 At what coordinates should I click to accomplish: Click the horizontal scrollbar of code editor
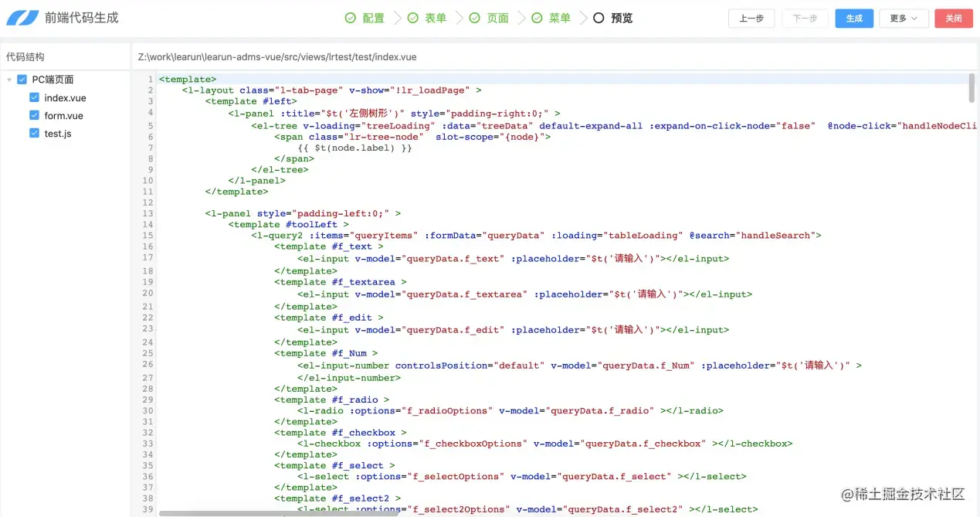click(x=279, y=512)
